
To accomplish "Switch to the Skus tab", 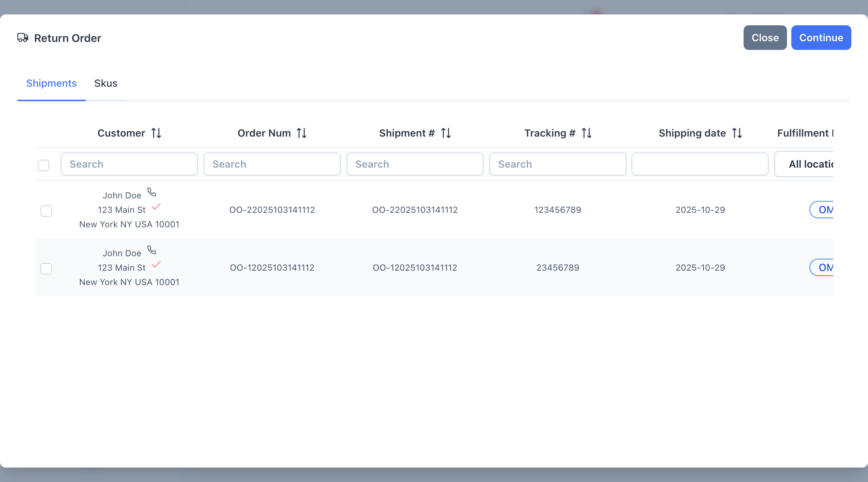I will [106, 83].
